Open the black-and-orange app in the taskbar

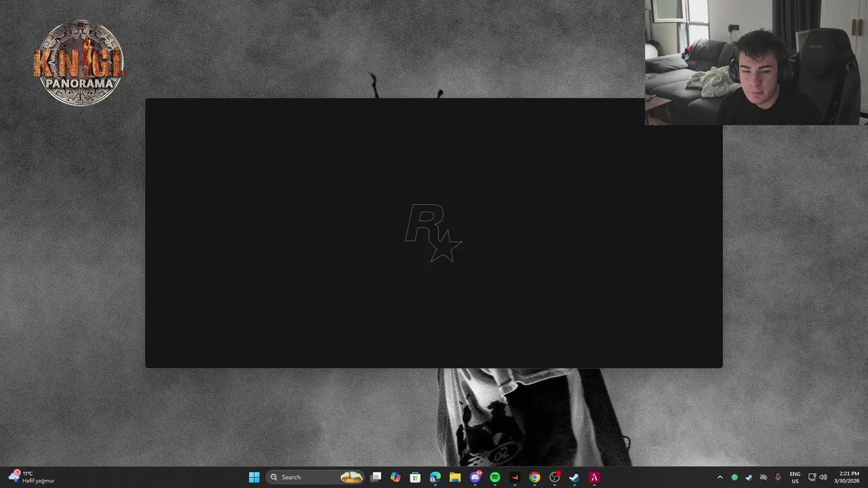pyautogui.click(x=515, y=477)
